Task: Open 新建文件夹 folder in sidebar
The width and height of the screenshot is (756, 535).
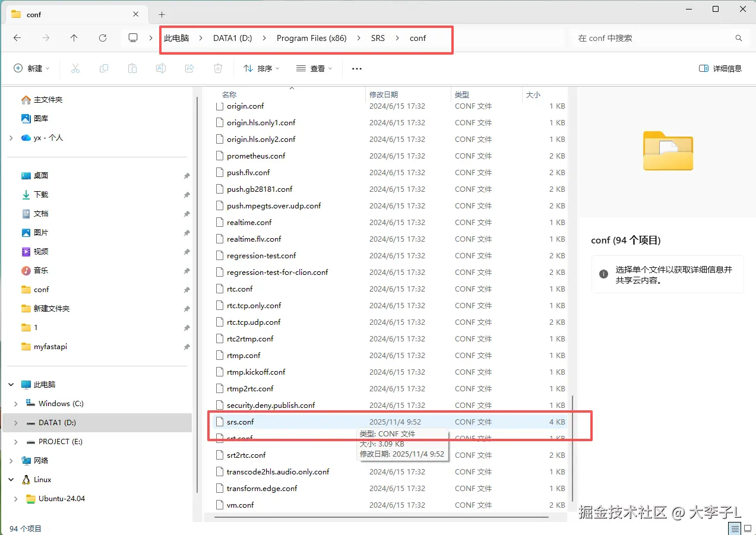Action: pos(46,309)
